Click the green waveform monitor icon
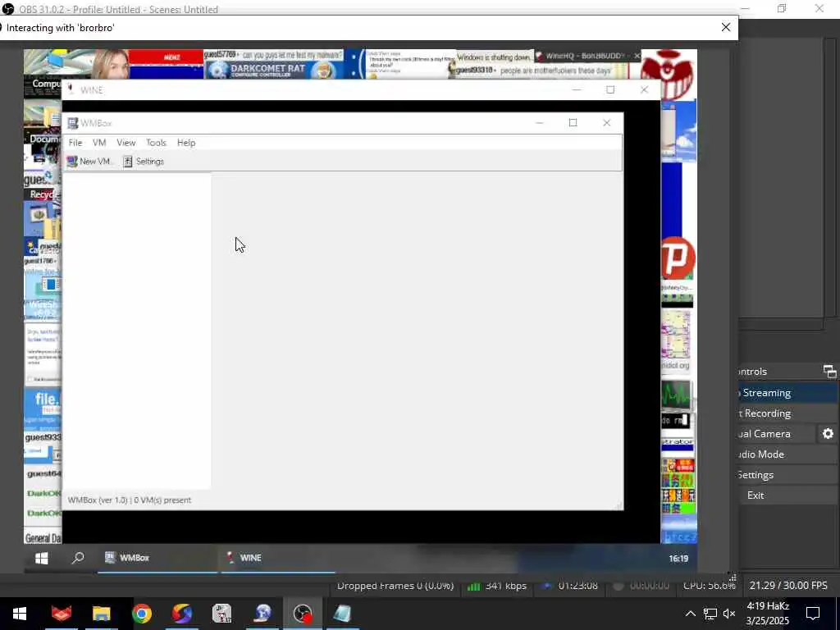This screenshot has width=840, height=630. pyautogui.click(x=676, y=395)
